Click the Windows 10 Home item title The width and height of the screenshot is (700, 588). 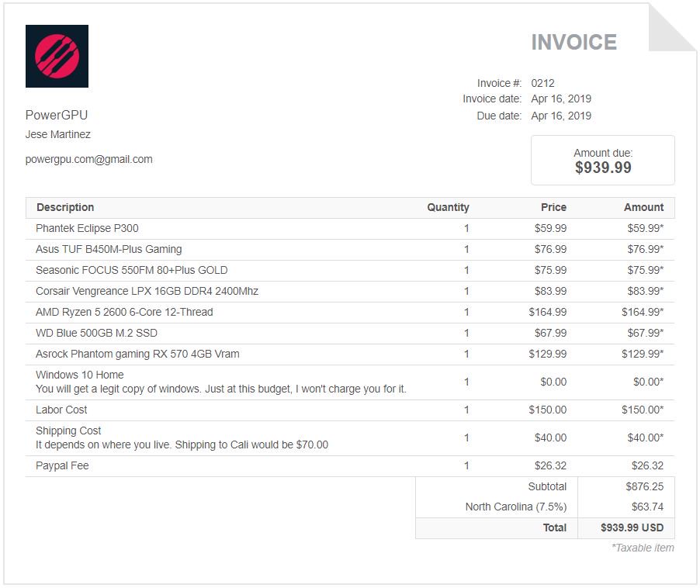(79, 375)
